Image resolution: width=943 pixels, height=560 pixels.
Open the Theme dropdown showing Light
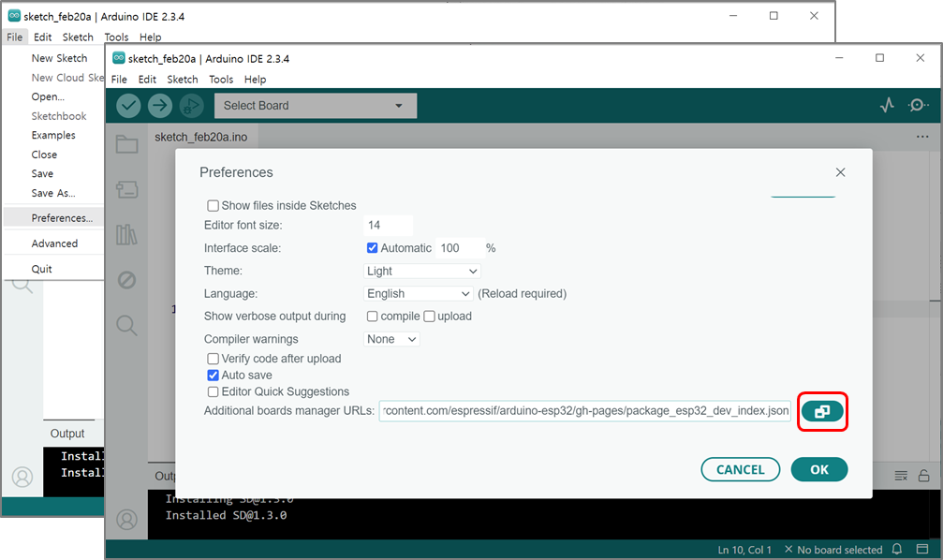(x=422, y=272)
